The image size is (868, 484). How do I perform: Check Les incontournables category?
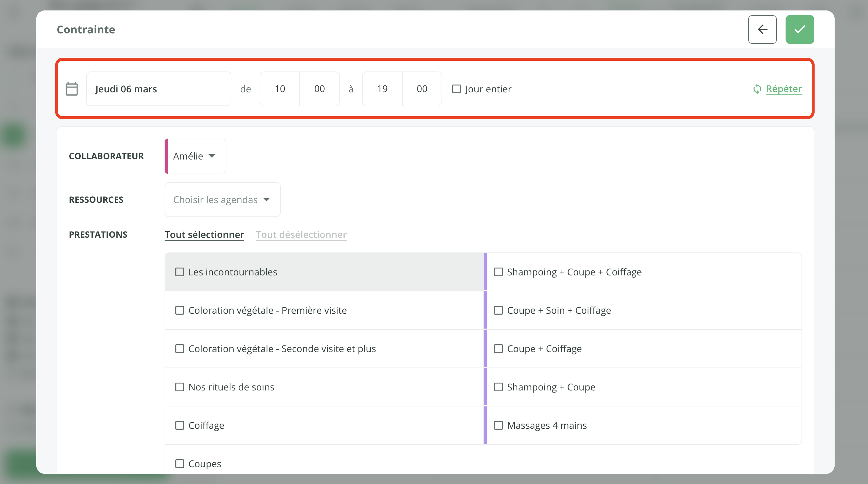[x=179, y=272]
